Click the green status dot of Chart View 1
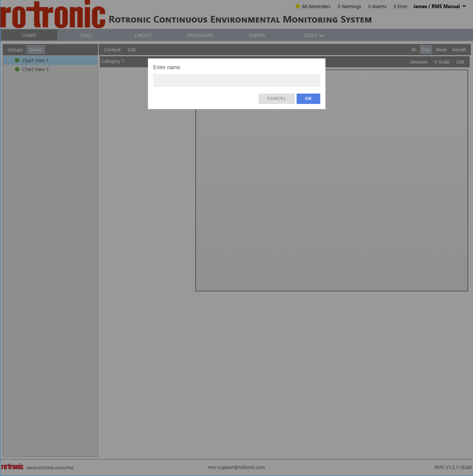The height and width of the screenshot is (476, 473). [x=17, y=60]
